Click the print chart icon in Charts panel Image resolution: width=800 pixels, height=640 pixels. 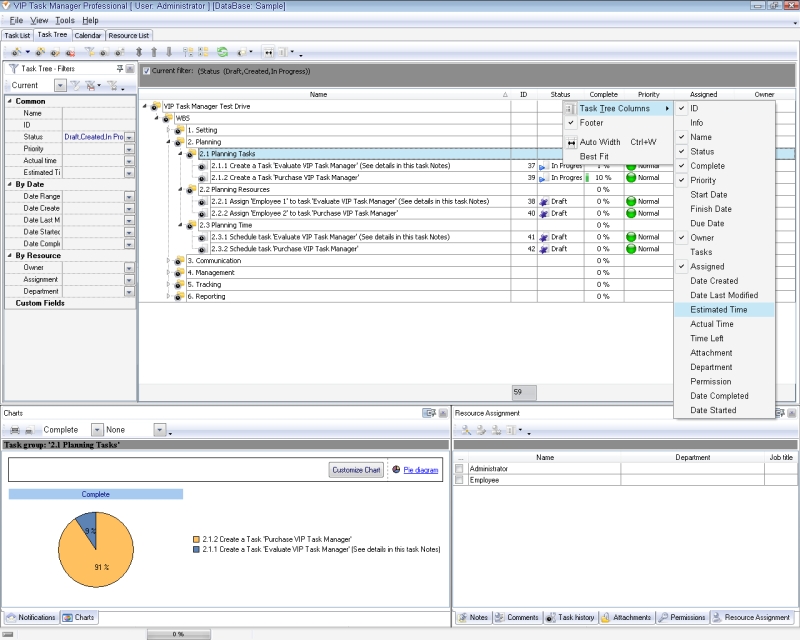click(x=15, y=430)
